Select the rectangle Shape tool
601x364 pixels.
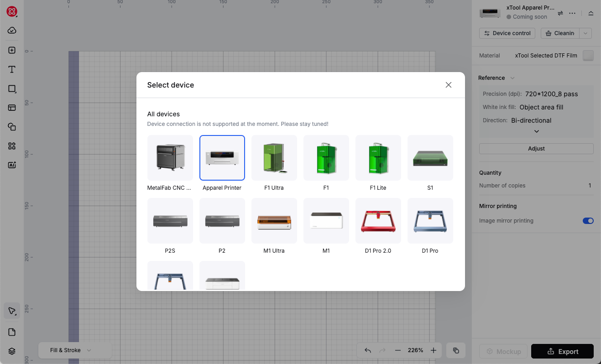(x=12, y=88)
